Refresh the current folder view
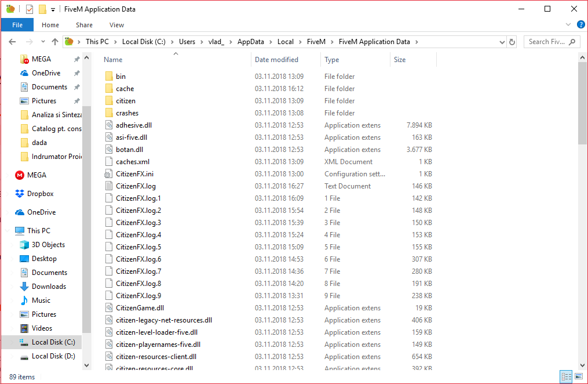The width and height of the screenshot is (588, 384). [512, 42]
